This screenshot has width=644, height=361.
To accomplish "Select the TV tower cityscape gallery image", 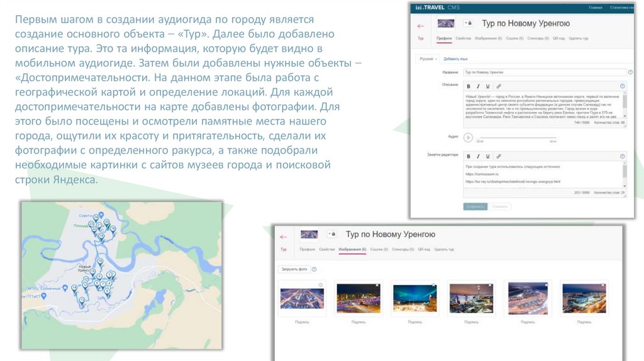I will coord(472,299).
